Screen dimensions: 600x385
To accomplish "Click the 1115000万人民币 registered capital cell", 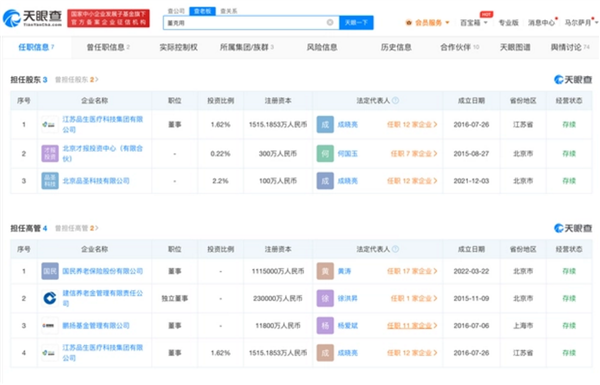I will tap(278, 271).
